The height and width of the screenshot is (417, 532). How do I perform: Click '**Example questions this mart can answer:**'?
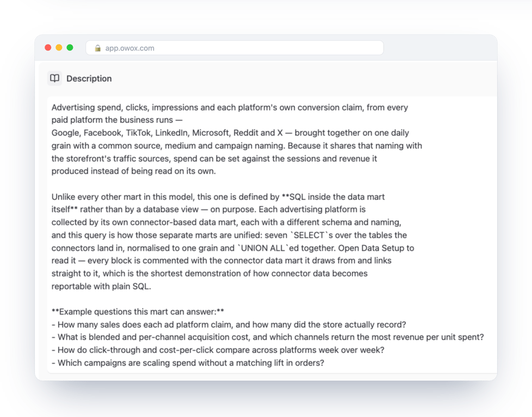137,312
